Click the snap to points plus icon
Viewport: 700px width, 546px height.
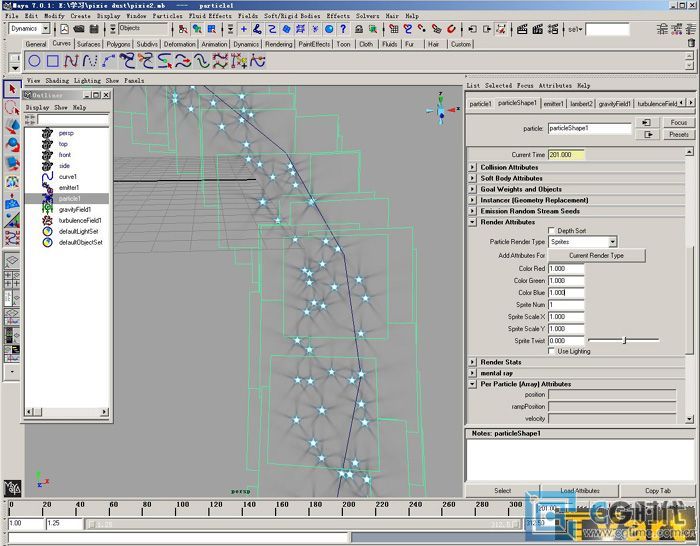click(x=244, y=29)
